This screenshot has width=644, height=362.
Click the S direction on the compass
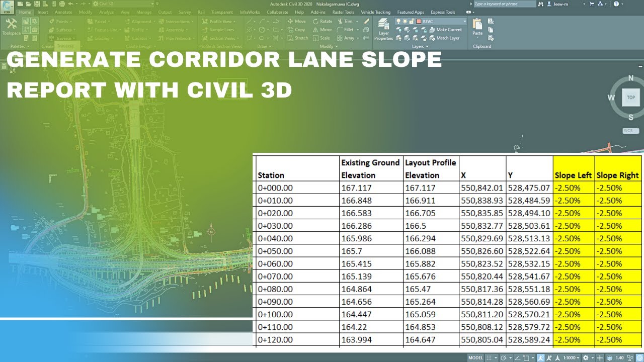point(630,117)
